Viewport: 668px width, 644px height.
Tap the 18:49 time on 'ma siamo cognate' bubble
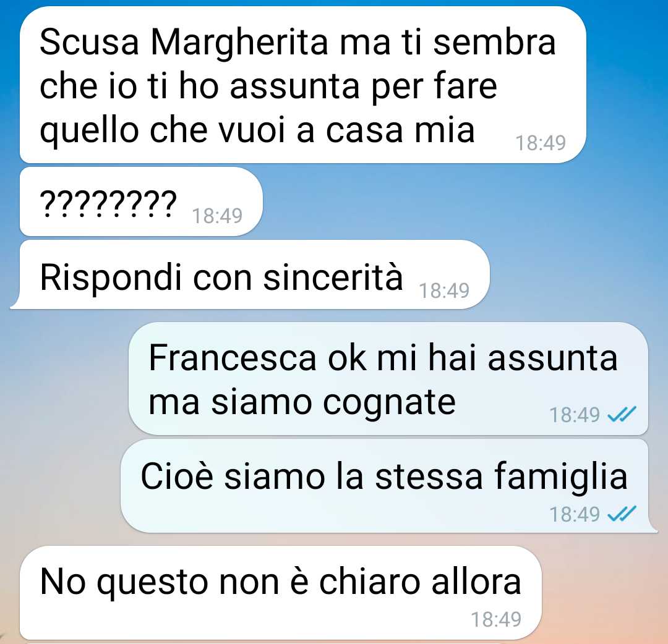coord(574,415)
